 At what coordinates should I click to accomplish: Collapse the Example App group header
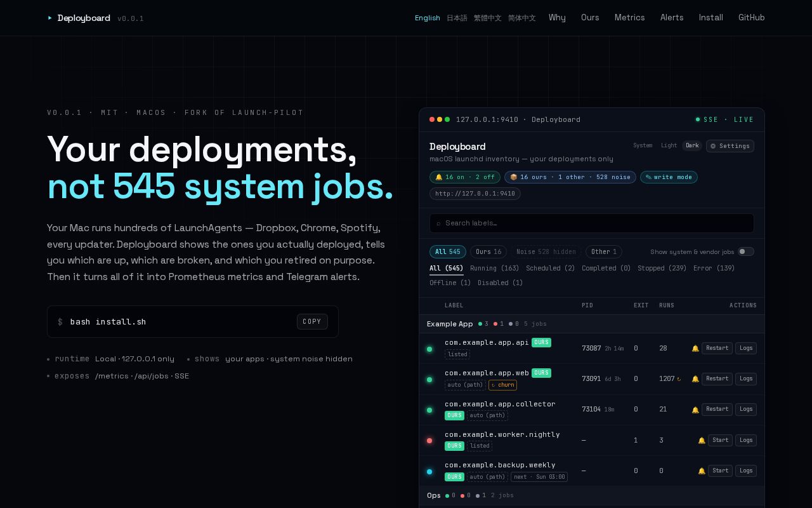click(x=592, y=324)
